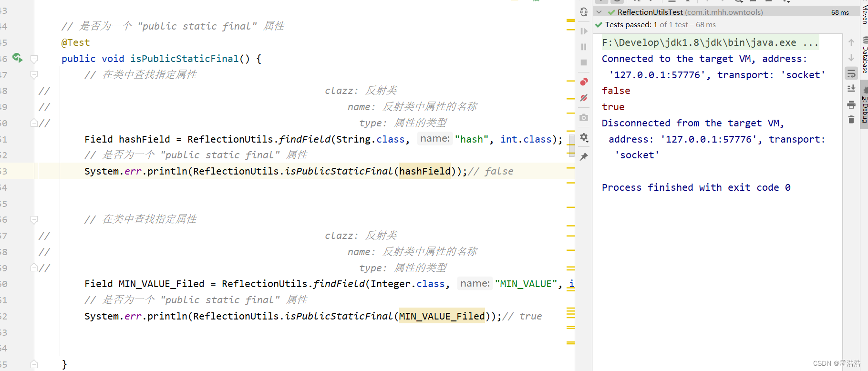
Task: Open debugger settings gear menu
Action: (x=584, y=137)
